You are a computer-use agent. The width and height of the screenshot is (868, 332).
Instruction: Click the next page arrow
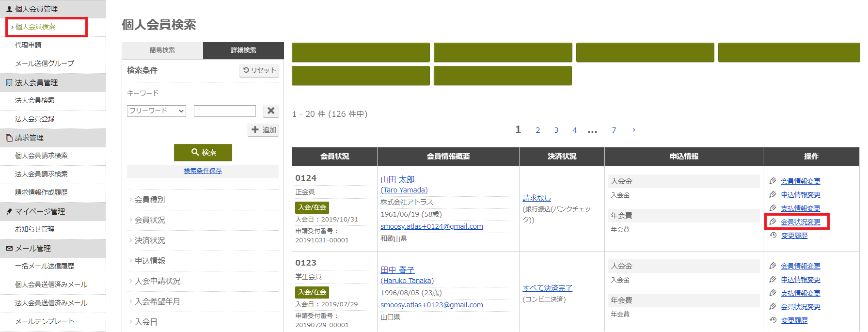click(x=634, y=130)
